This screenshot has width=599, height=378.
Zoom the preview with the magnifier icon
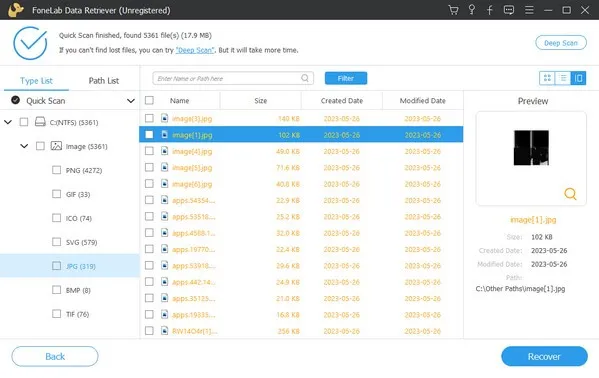(x=570, y=194)
